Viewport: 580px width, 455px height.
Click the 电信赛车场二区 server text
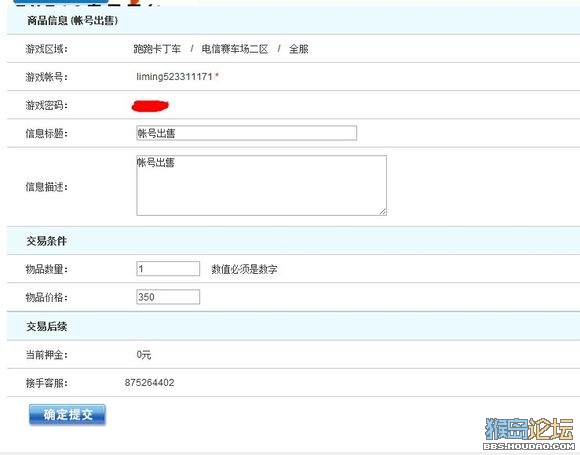(x=235, y=49)
